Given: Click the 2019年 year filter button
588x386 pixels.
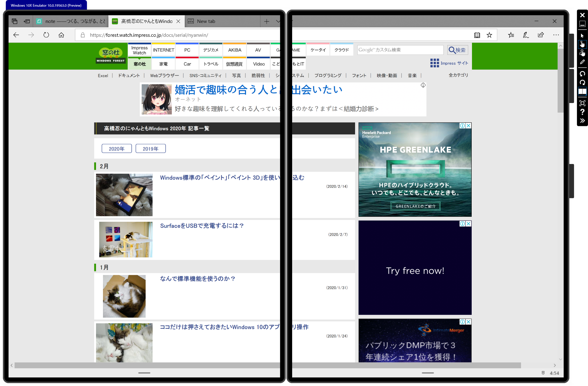Looking at the screenshot, I should [x=151, y=149].
